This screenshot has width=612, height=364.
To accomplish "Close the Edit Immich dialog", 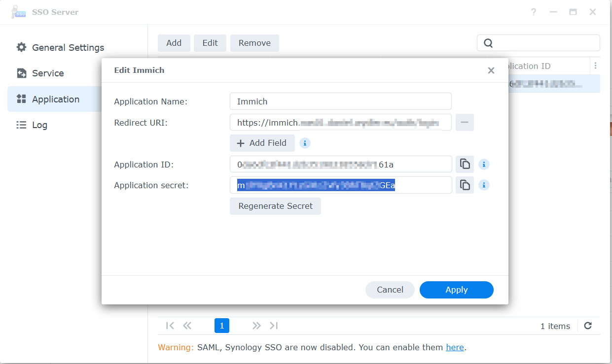I will (491, 70).
